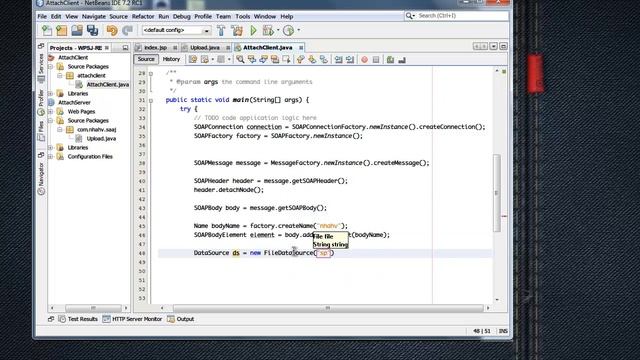The width and height of the screenshot is (640, 360).
Task: Click Find Selection magnifier in editor toolbar
Action: point(240,60)
